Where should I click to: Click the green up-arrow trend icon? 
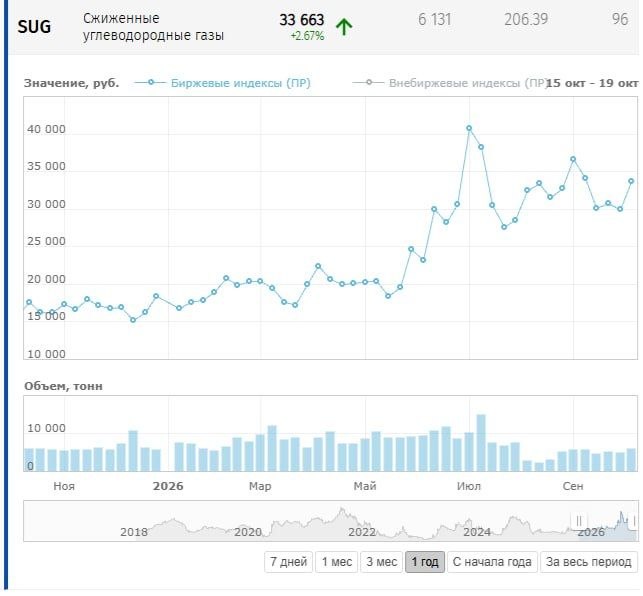pos(344,27)
